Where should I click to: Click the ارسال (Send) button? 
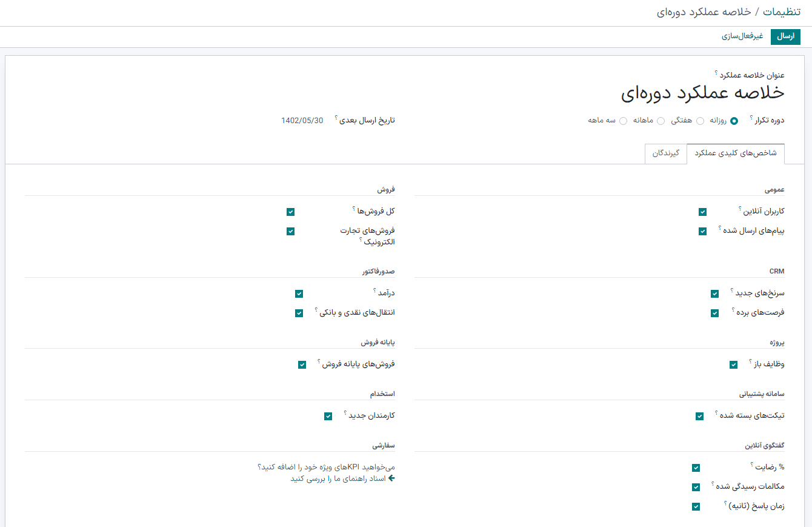(x=785, y=36)
